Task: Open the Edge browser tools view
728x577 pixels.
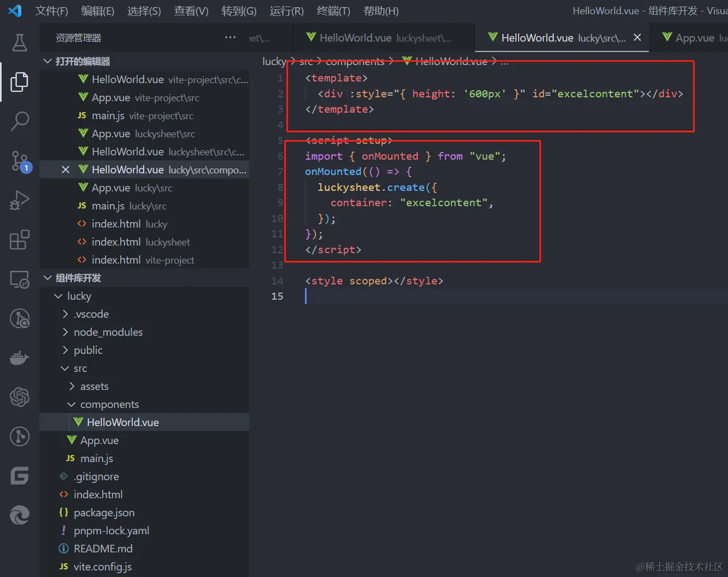Action: pyautogui.click(x=20, y=515)
